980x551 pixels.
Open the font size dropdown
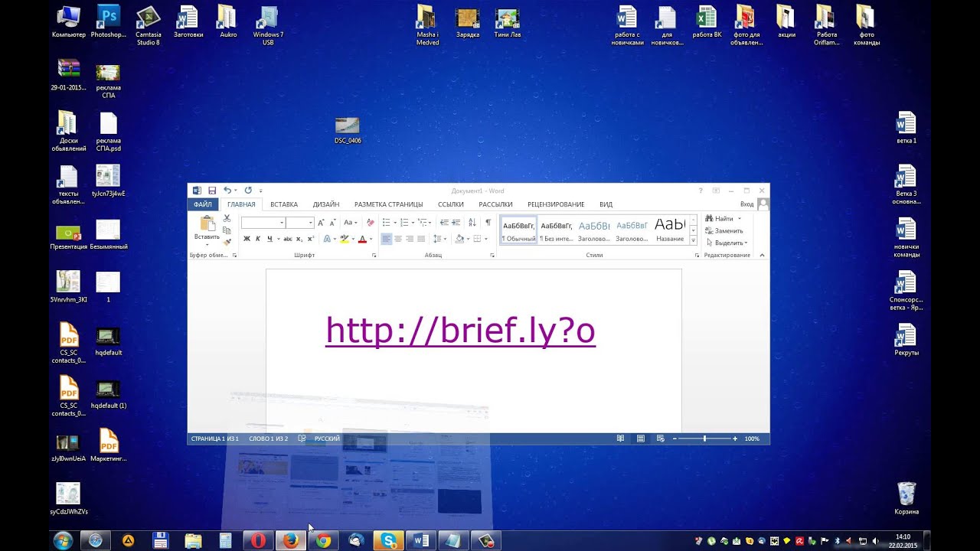(x=311, y=223)
